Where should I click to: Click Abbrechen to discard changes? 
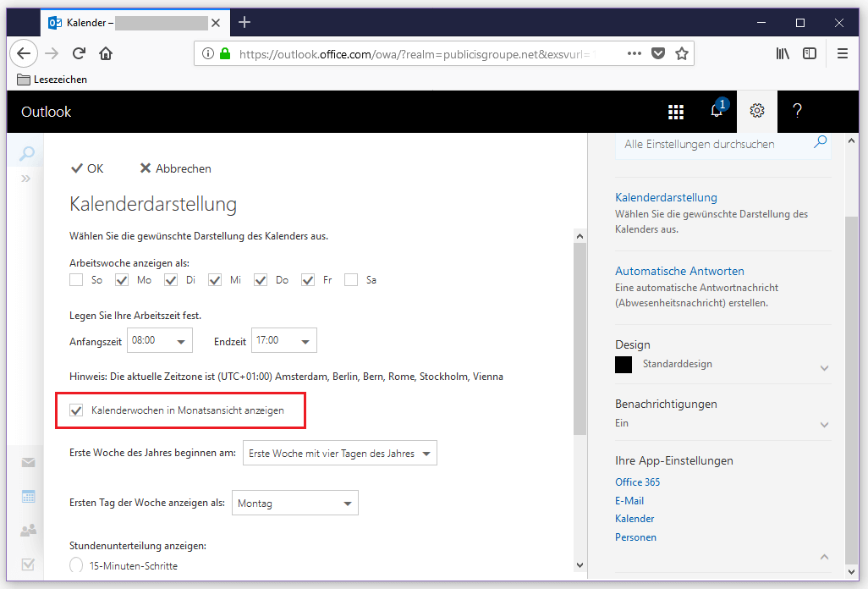coord(175,168)
